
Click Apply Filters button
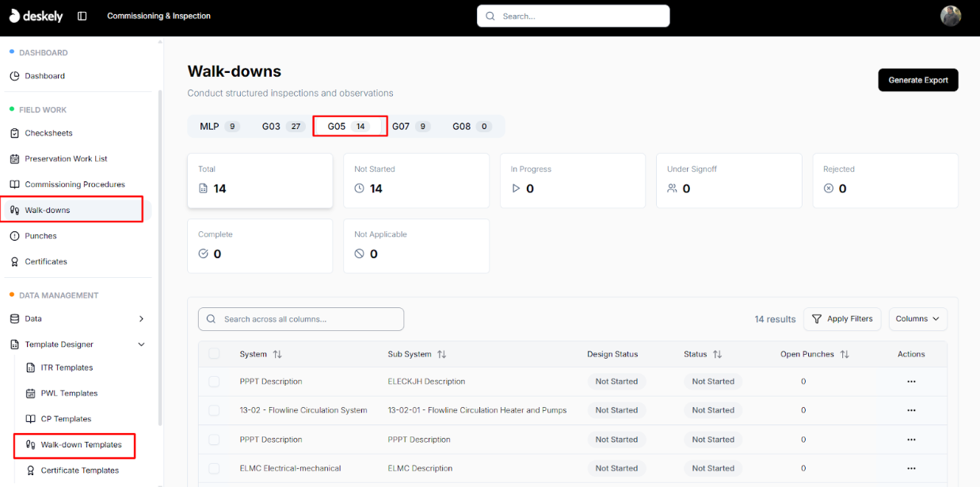842,319
